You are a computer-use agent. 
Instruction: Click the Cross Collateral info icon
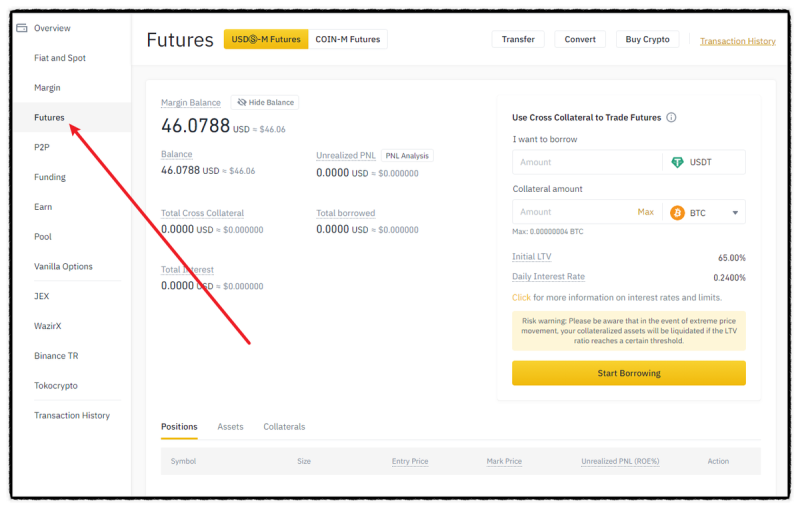pos(671,117)
